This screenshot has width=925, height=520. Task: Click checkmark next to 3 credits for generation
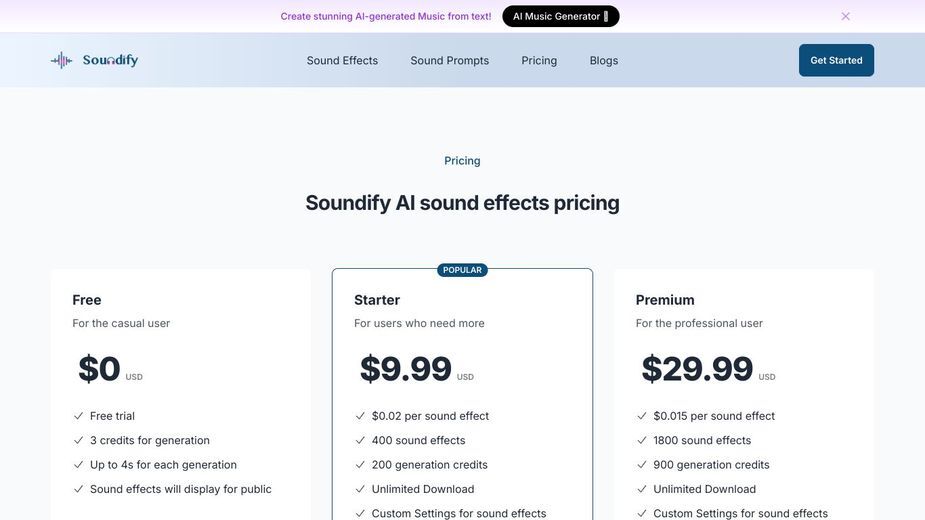pos(78,440)
